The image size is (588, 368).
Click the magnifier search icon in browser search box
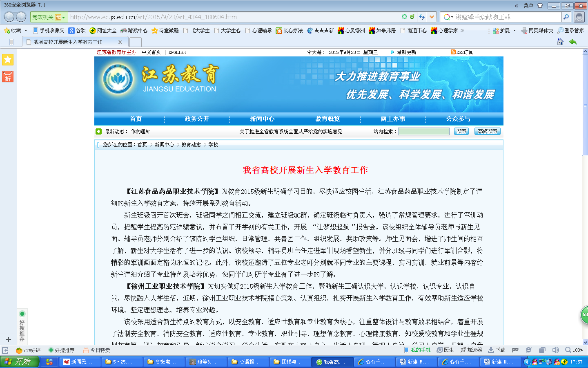click(x=566, y=17)
